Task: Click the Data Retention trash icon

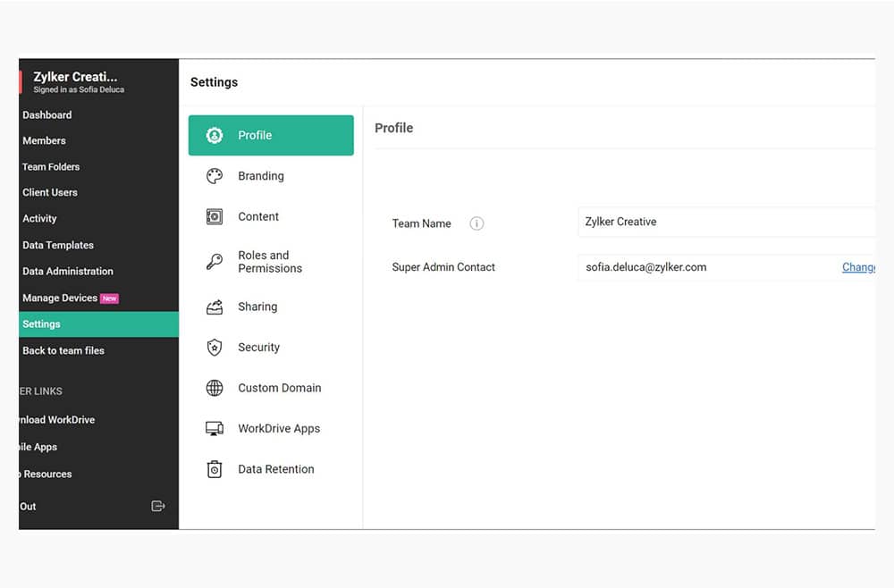Action: 215,469
